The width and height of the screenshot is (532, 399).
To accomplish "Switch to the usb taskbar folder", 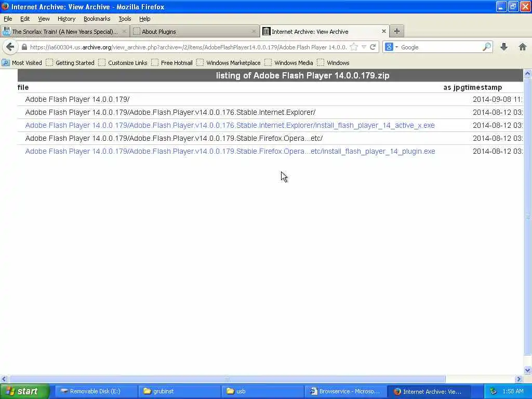I will [x=262, y=391].
